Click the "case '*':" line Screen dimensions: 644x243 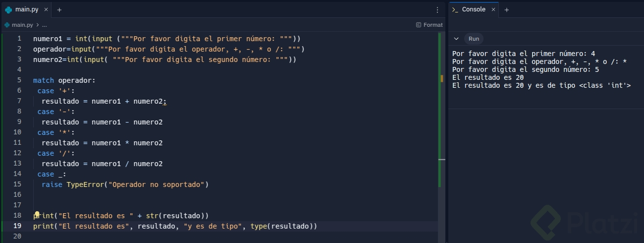(x=55, y=132)
